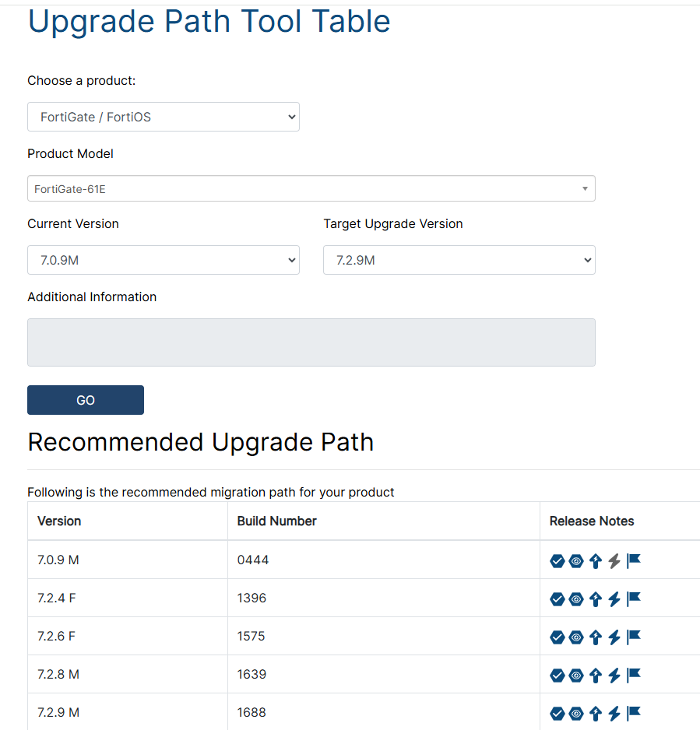Viewport: 700px width, 730px height.
Task: Open the Target Upgrade Version 7.2.9M dropdown
Action: coord(459,260)
